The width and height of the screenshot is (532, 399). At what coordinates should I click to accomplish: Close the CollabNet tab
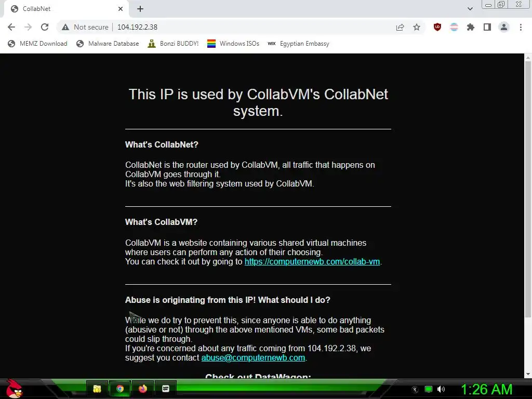(x=121, y=9)
